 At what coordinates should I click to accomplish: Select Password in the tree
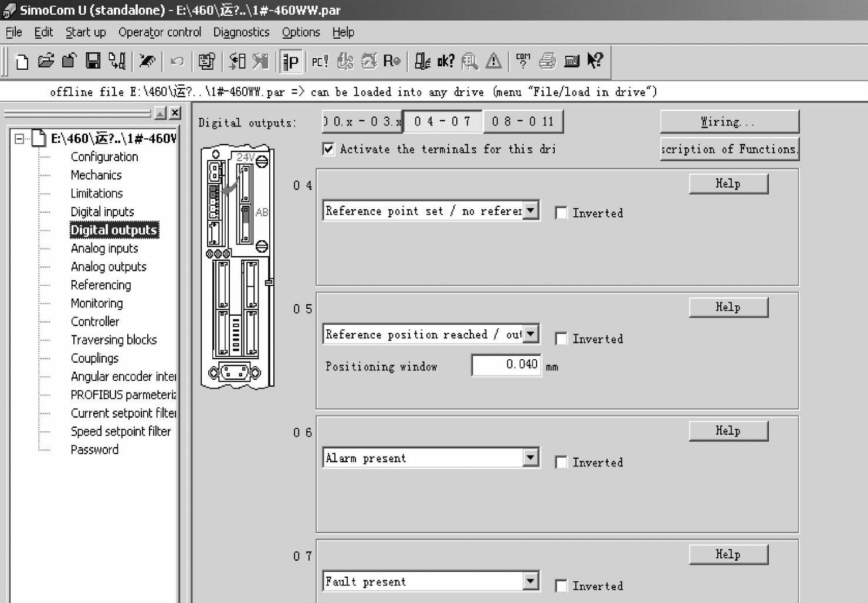point(94,449)
